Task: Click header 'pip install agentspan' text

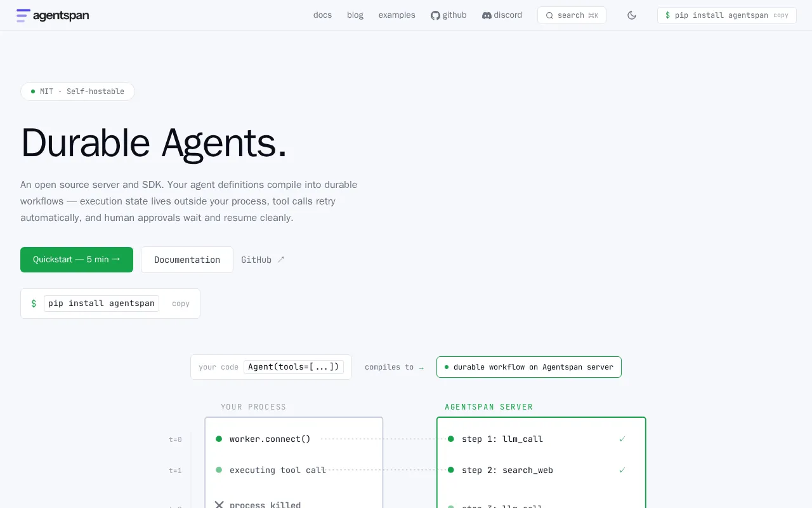Action: point(721,15)
